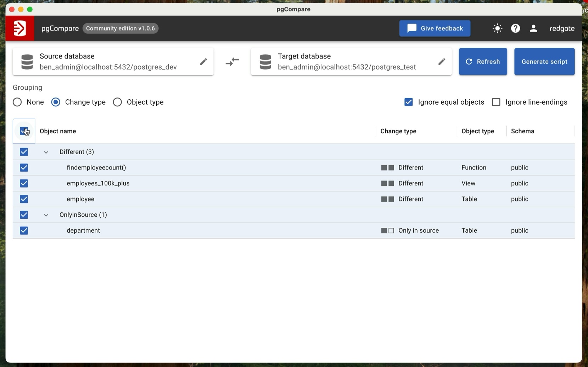Select grouping Object type radio button
This screenshot has width=588, height=367.
[x=117, y=102]
